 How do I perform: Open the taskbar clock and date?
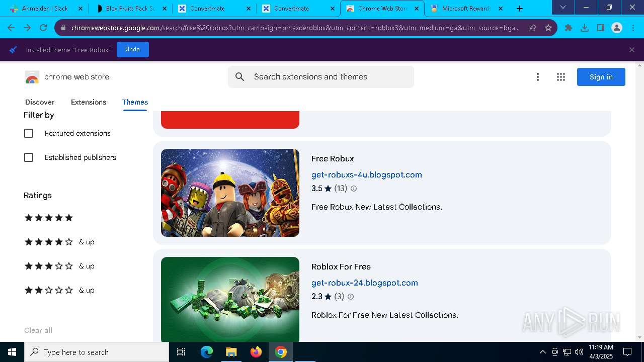coord(601,352)
